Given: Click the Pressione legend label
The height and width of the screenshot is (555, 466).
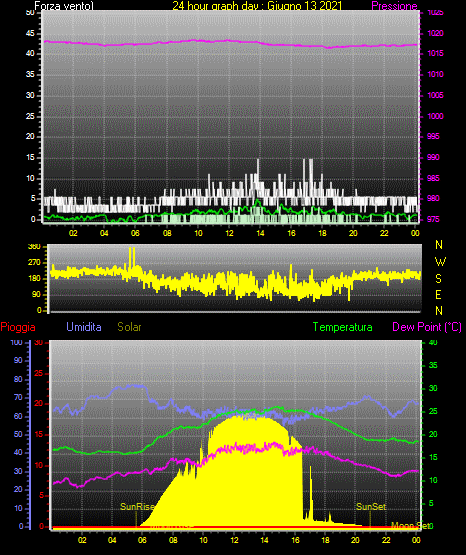Looking at the screenshot, I should tap(394, 6).
